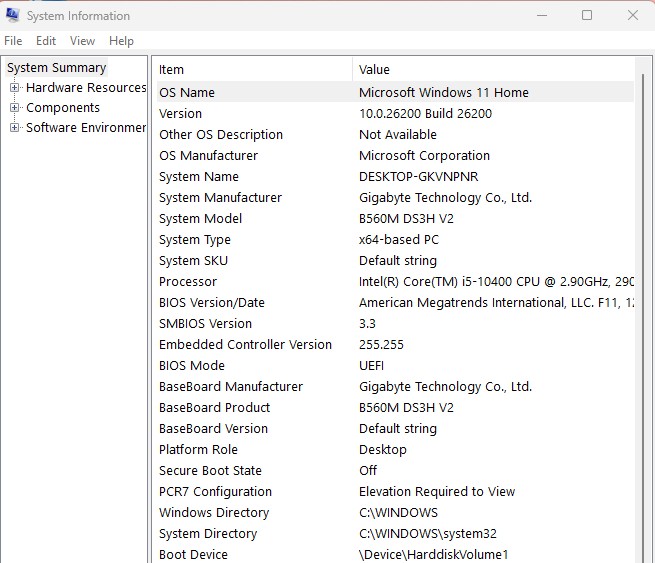Select SMBIOS Version row label

pos(205,324)
